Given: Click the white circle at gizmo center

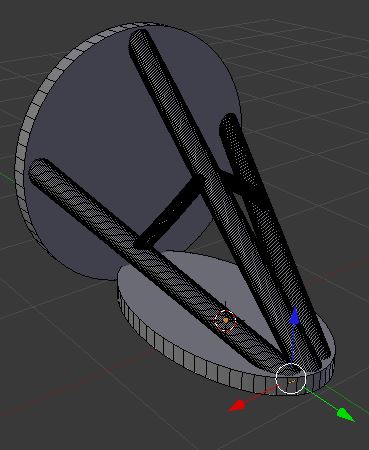Looking at the screenshot, I should point(291,379).
